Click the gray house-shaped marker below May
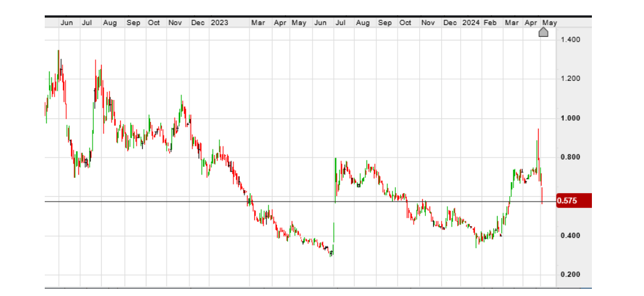Screen dimensions: 644x296 click(544, 32)
